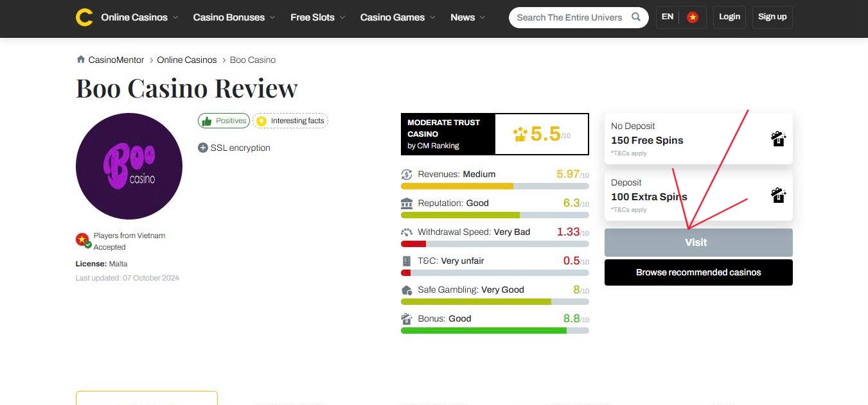
Task: Click the Reputation progress bar
Action: click(x=495, y=215)
